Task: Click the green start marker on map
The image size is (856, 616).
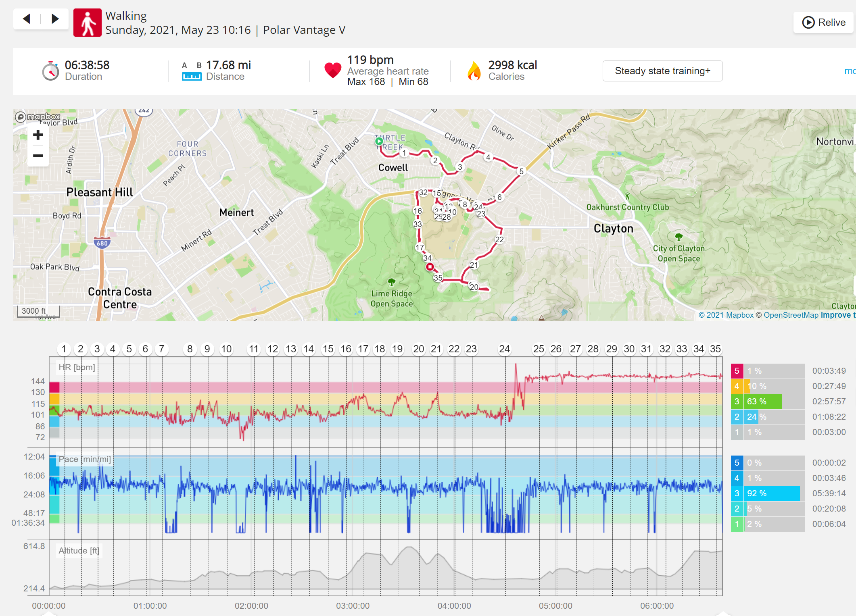Action: (x=379, y=141)
